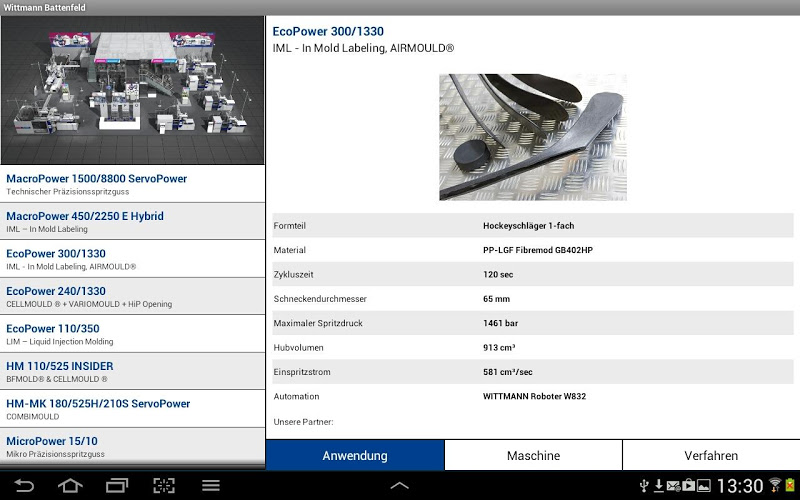
Task: Tap the Maximaler Spritzdruck label
Action: point(318,323)
